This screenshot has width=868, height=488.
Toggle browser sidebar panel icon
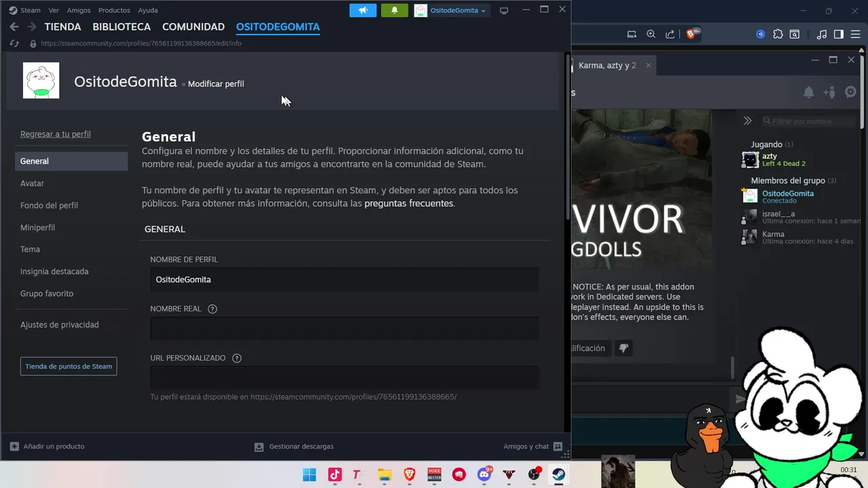click(839, 35)
